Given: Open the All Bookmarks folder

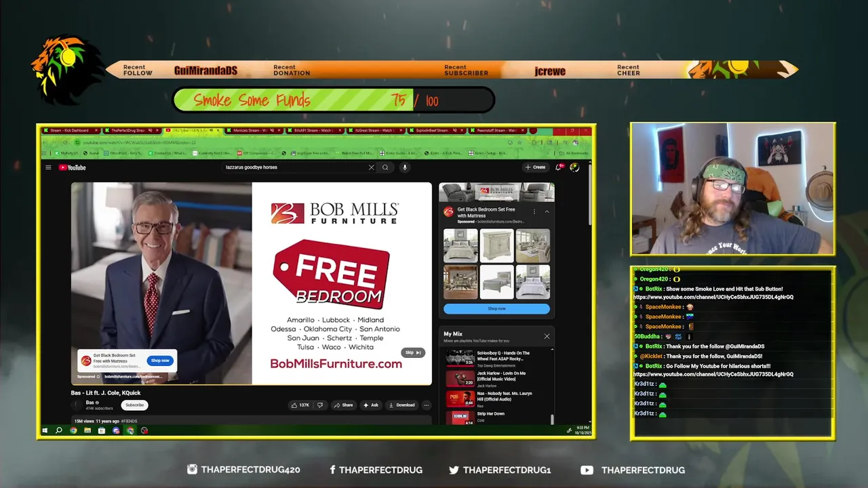Looking at the screenshot, I should point(573,153).
